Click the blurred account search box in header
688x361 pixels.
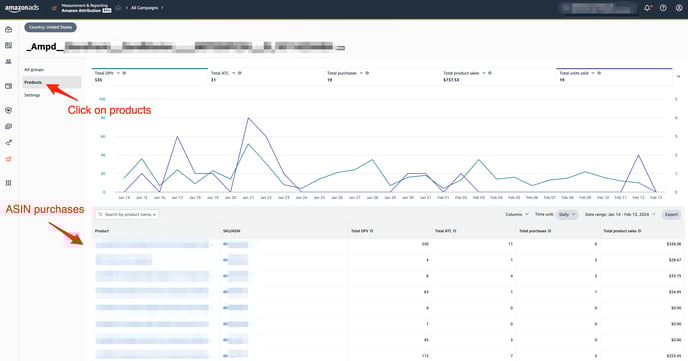tap(598, 8)
